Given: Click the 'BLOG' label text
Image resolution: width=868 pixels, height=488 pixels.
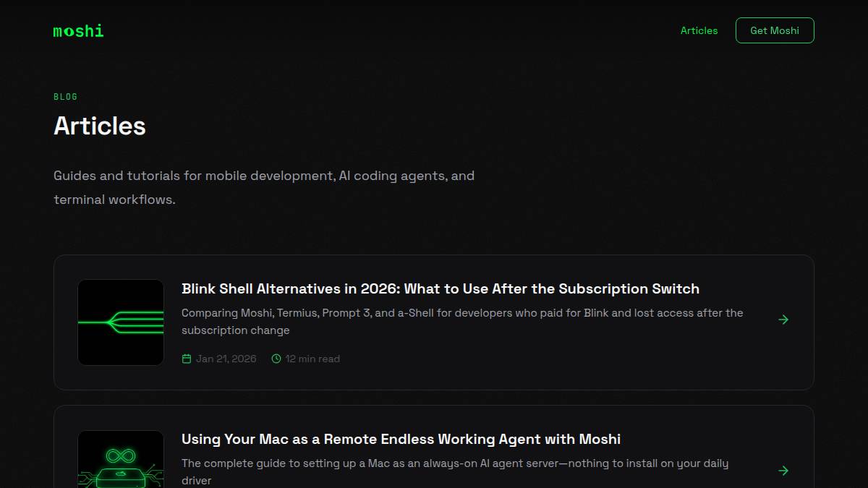Looking at the screenshot, I should (65, 97).
